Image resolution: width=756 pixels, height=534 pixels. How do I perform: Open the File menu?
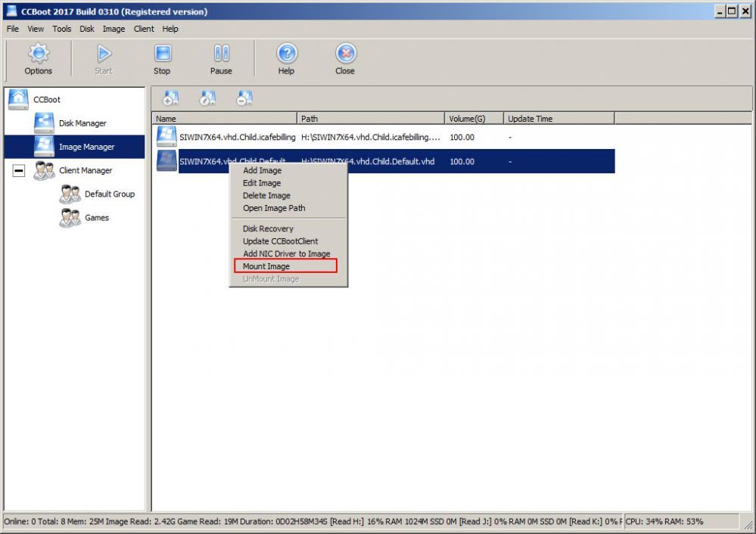[13, 29]
